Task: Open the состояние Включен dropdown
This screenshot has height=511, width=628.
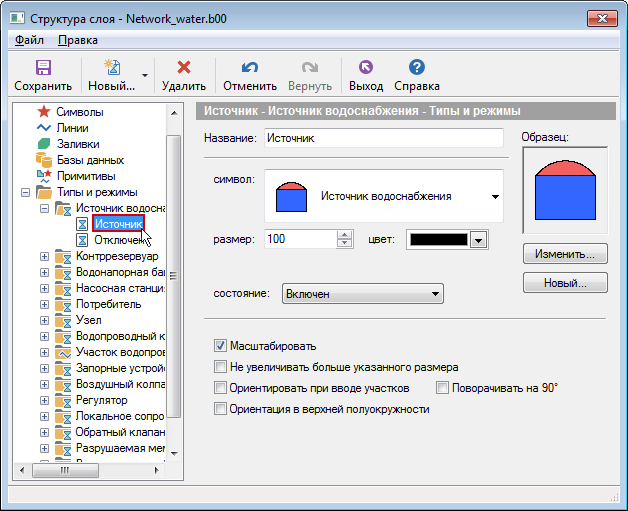Action: tap(363, 294)
